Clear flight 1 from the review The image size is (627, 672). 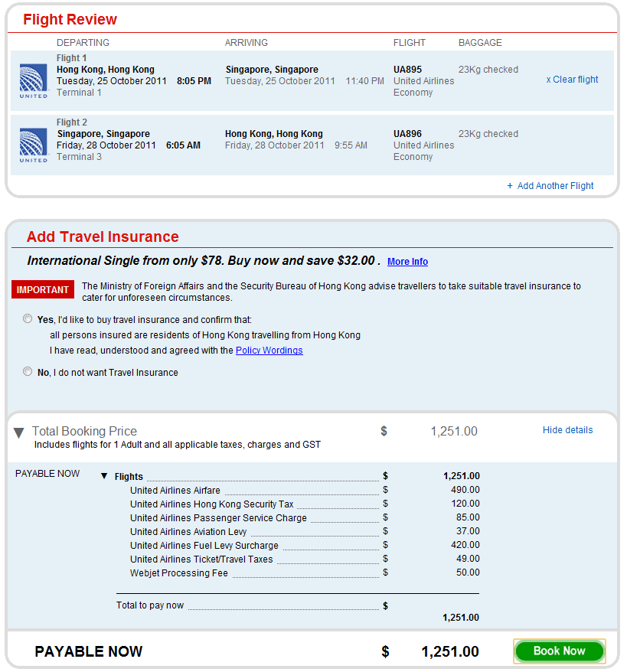coord(572,80)
